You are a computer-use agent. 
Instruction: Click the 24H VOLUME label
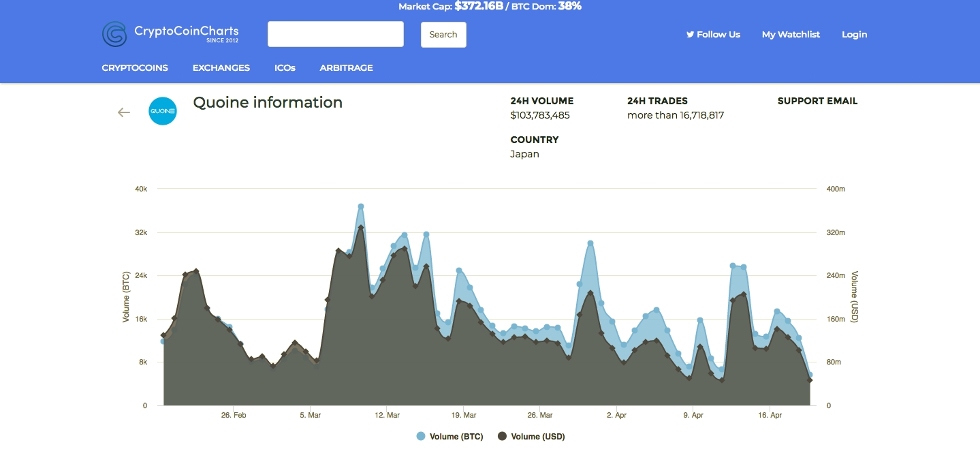coord(542,101)
